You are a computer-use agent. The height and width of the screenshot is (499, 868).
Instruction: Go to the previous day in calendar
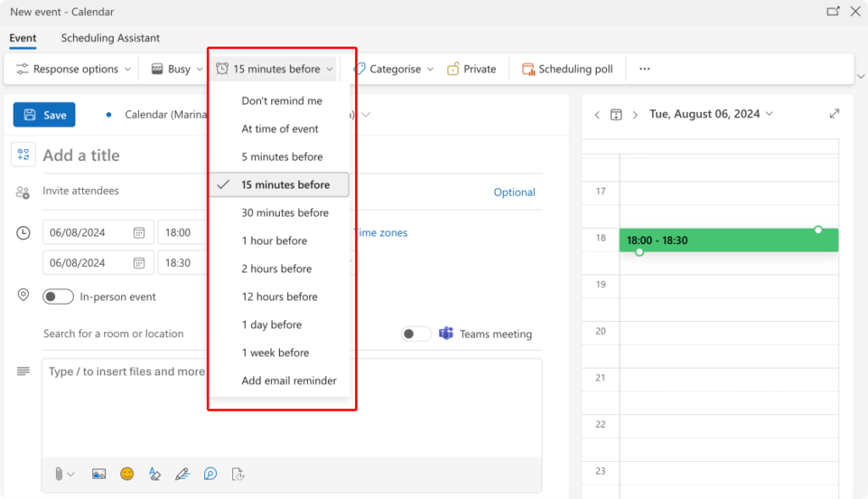[x=597, y=115]
